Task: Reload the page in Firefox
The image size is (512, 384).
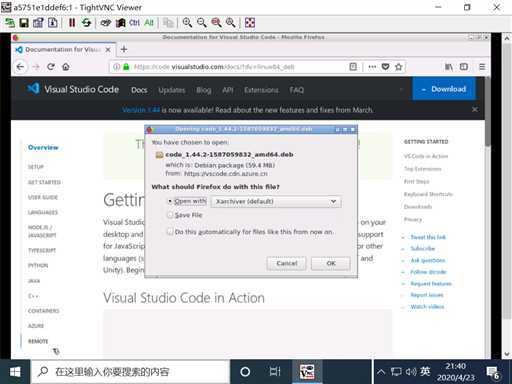Action: [51, 67]
